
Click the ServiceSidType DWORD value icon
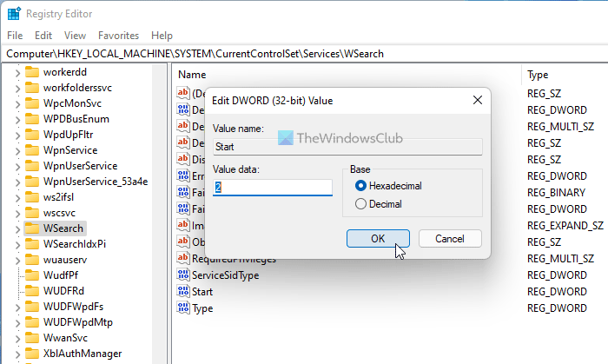pos(183,275)
